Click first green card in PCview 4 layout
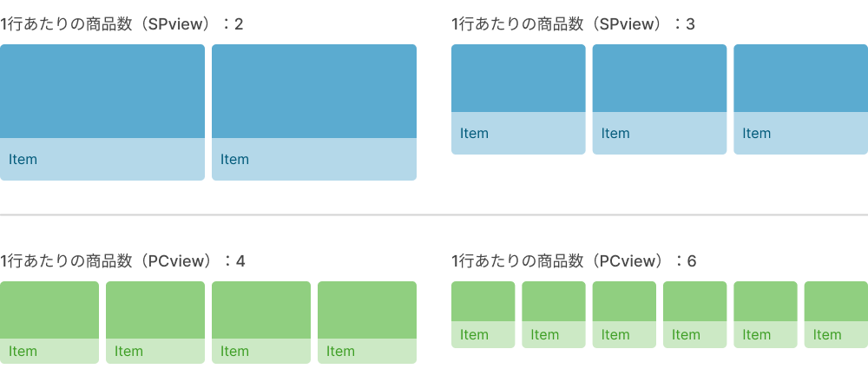This screenshot has width=868, height=382. [49, 322]
